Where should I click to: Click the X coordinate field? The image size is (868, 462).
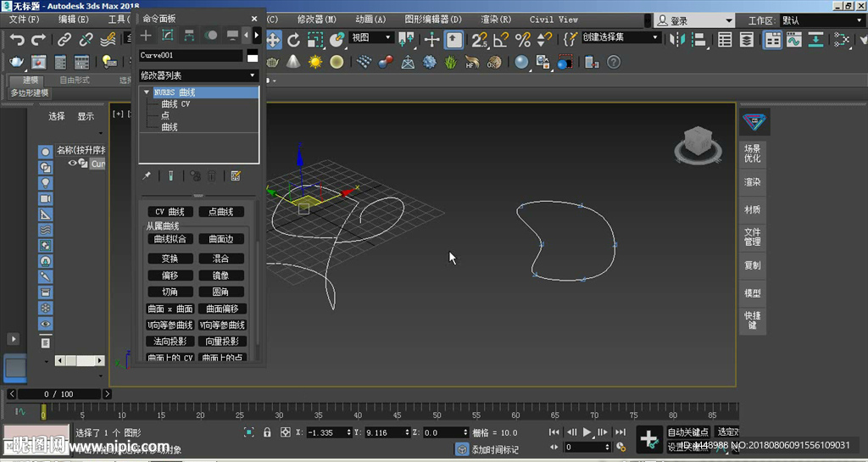pos(326,432)
